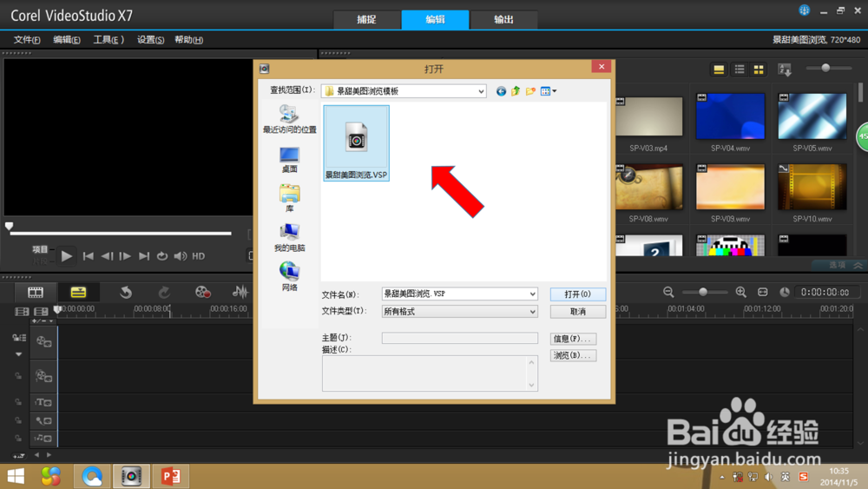Click the 取消 cancel button
The height and width of the screenshot is (489, 868).
tap(577, 312)
